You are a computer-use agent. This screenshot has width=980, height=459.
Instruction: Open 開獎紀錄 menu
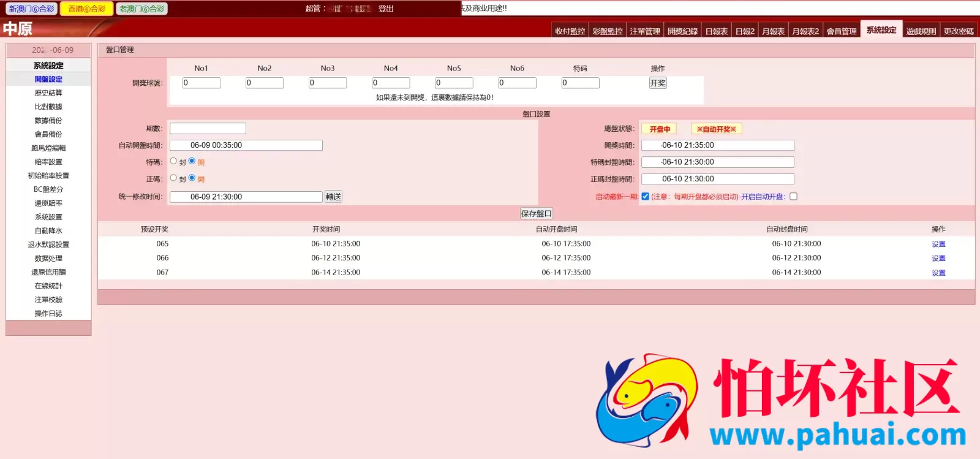coord(682,31)
